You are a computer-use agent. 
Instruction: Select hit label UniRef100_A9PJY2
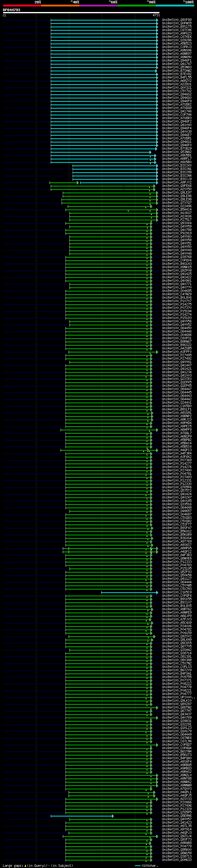click(x=177, y=182)
